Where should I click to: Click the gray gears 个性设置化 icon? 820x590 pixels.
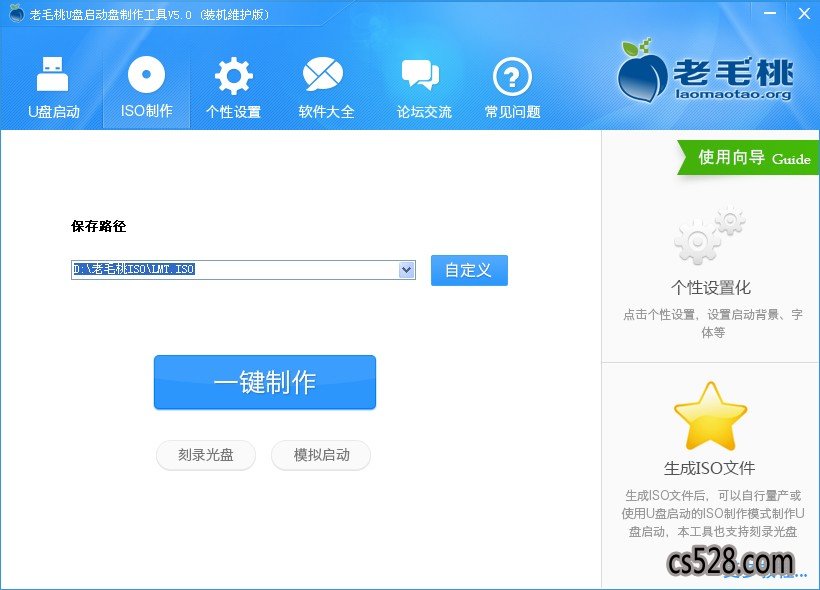coord(710,235)
